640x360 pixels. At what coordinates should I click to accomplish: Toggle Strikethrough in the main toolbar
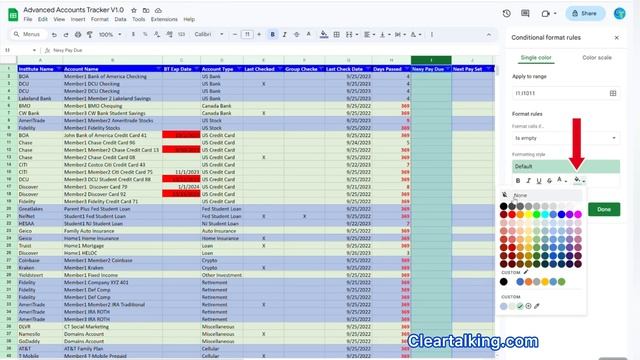(x=296, y=35)
